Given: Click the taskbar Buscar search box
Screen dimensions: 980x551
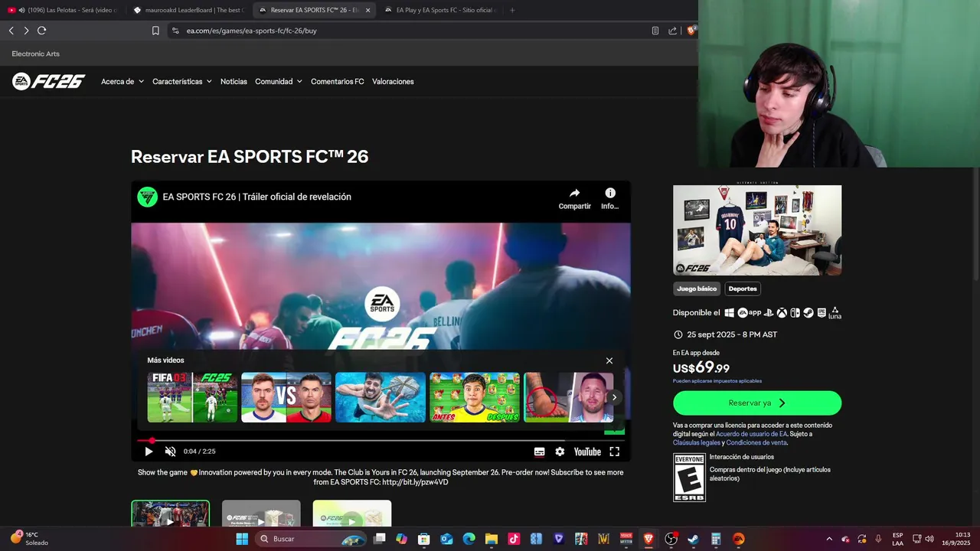Looking at the screenshot, I should [310, 539].
